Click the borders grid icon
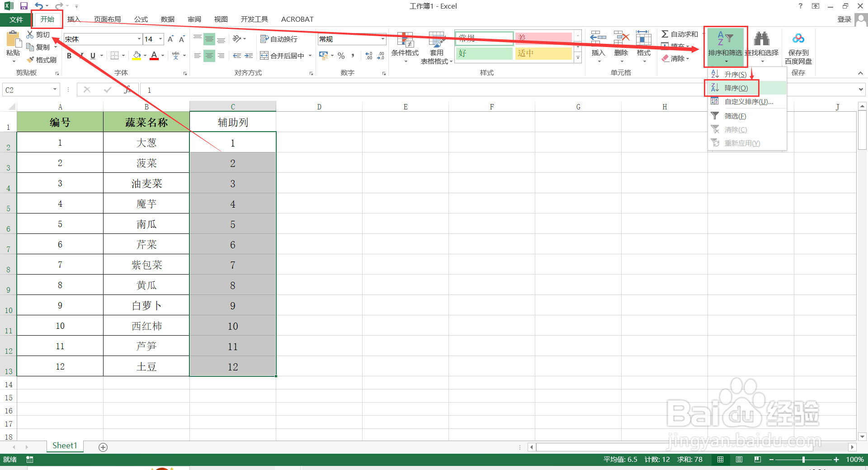Screen dimensions: 868x470 (114, 56)
